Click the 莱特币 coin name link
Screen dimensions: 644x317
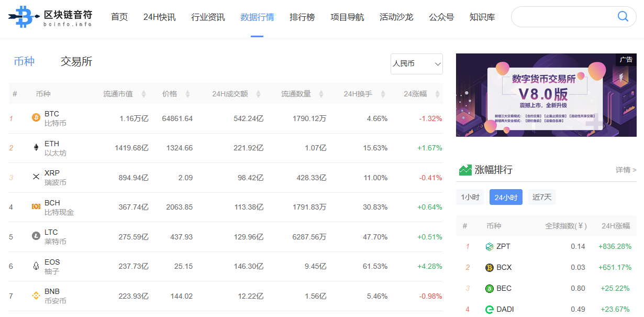[x=55, y=242]
